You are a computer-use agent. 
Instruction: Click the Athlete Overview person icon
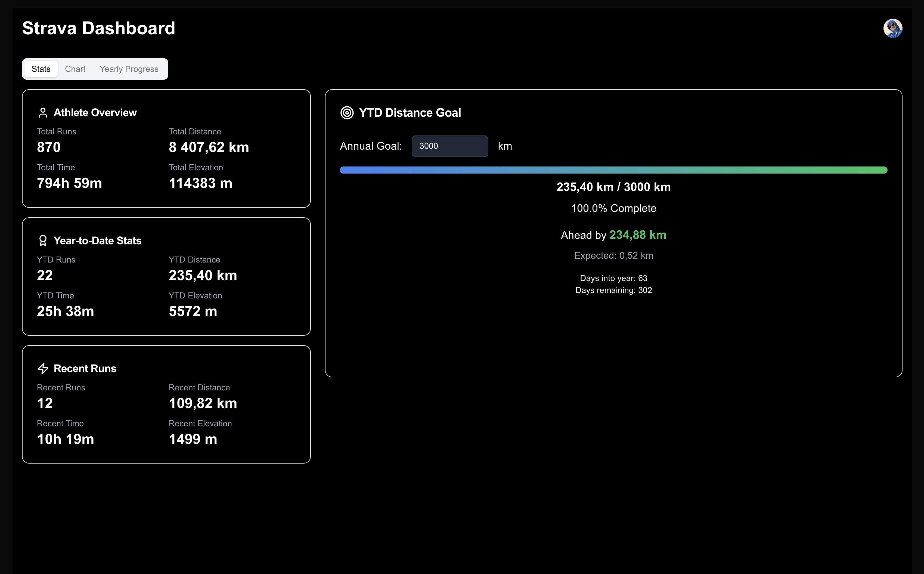[x=43, y=113]
